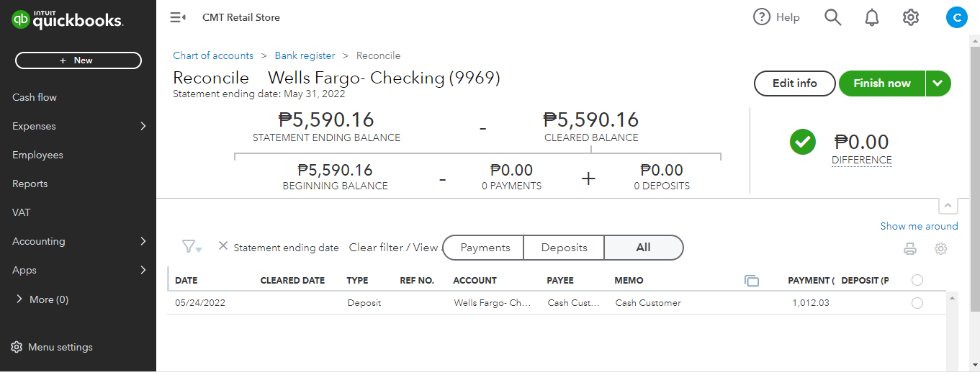Open table column settings gear
This screenshot has width=980, height=375.
(940, 249)
